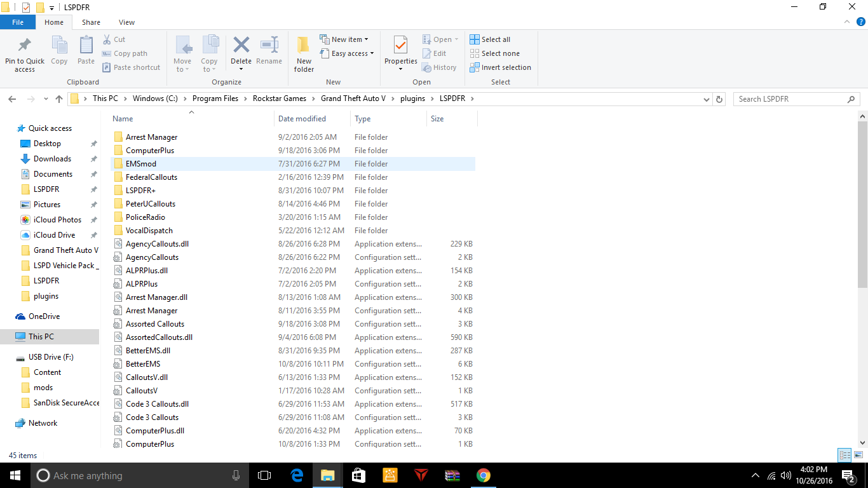The height and width of the screenshot is (488, 868).
Task: Open Customize Quick Access Toolbar dropdown
Action: [51, 8]
